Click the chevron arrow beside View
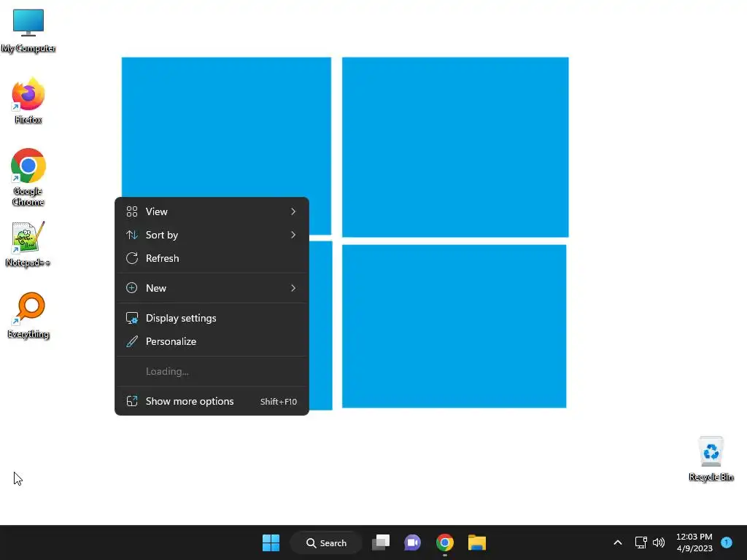 (293, 211)
